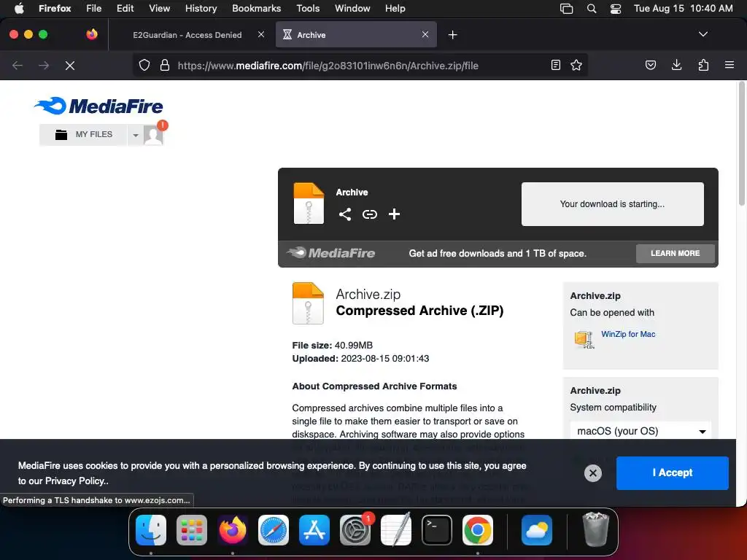Open Finder from the Dock
The image size is (747, 560).
[x=151, y=530]
